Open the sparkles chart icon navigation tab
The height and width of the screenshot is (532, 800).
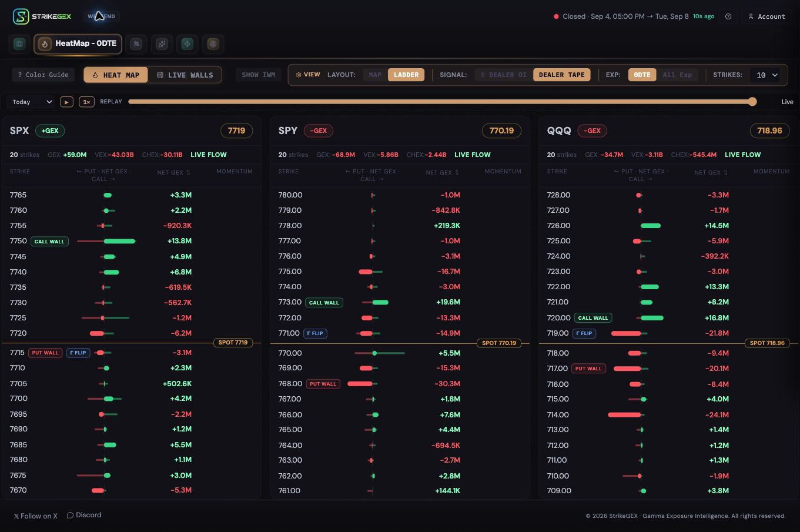[x=162, y=44]
